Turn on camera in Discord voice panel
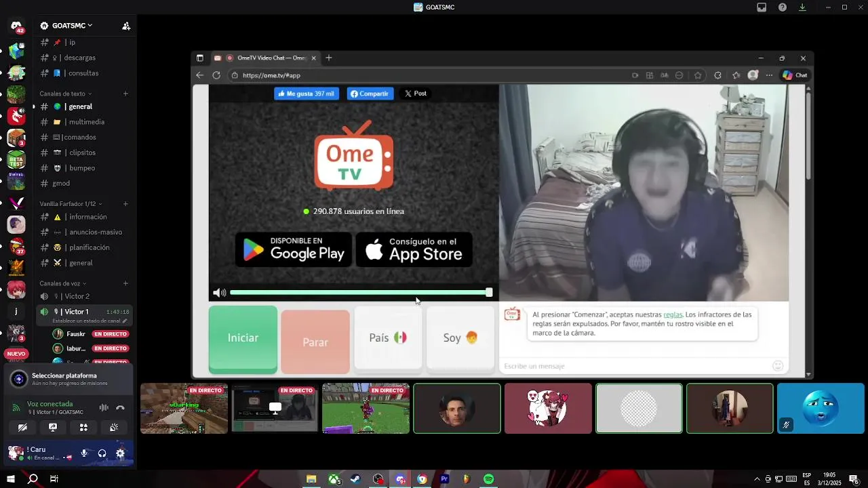The height and width of the screenshot is (488, 868). (x=22, y=428)
